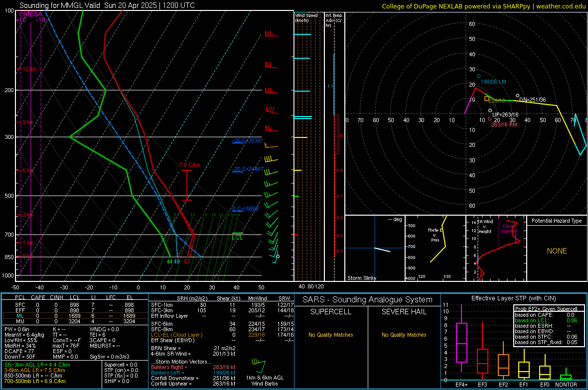Click the Bunkers Left = 199/26 kt entry

[x=193, y=373]
